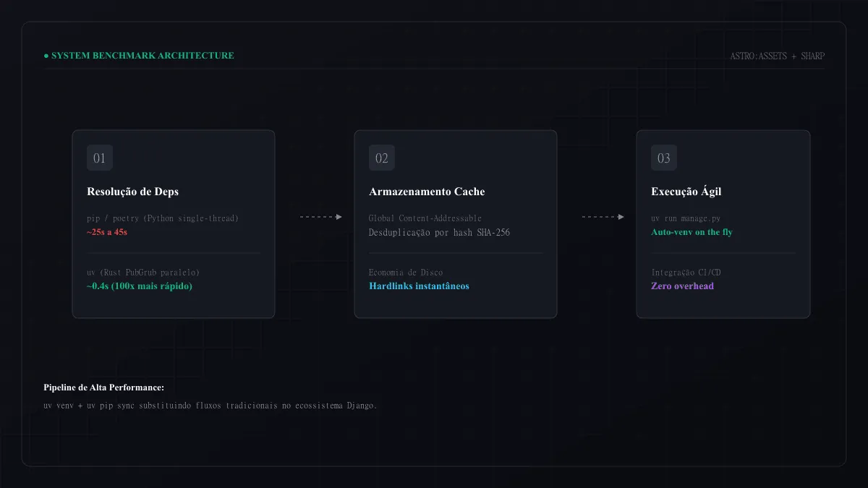
Task: Click the 01 step number badge
Action: point(100,158)
